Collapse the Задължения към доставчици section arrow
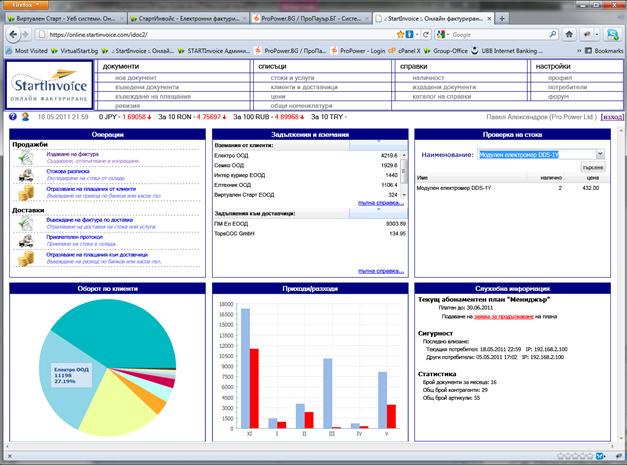 tap(378, 210)
